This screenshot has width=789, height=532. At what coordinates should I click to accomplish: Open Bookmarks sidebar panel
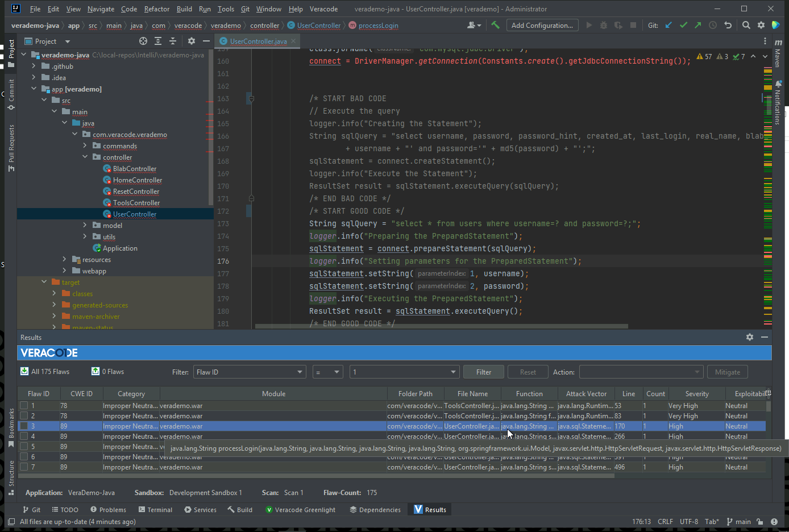tap(11, 428)
